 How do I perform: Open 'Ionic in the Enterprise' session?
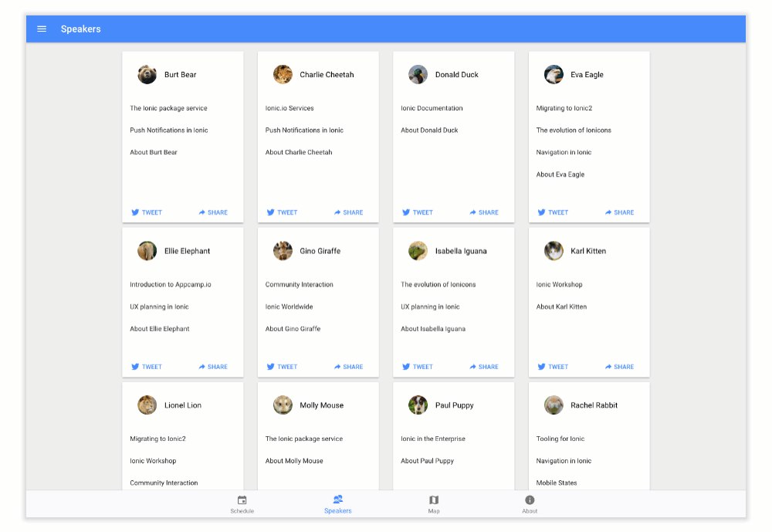tap(433, 439)
